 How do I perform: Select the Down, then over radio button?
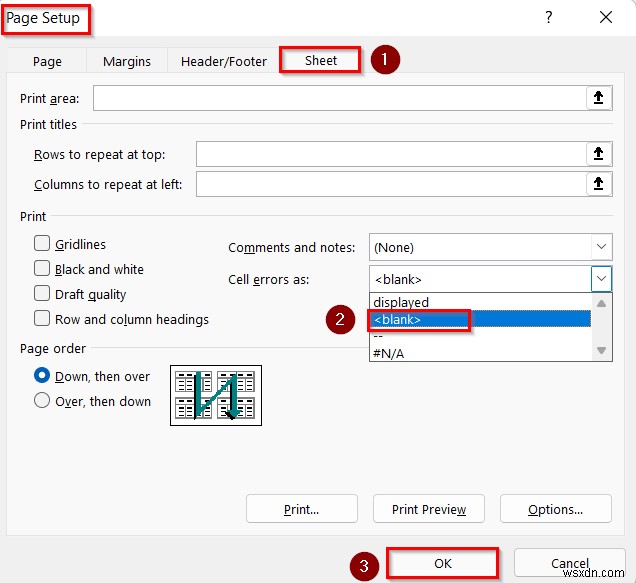tap(42, 375)
